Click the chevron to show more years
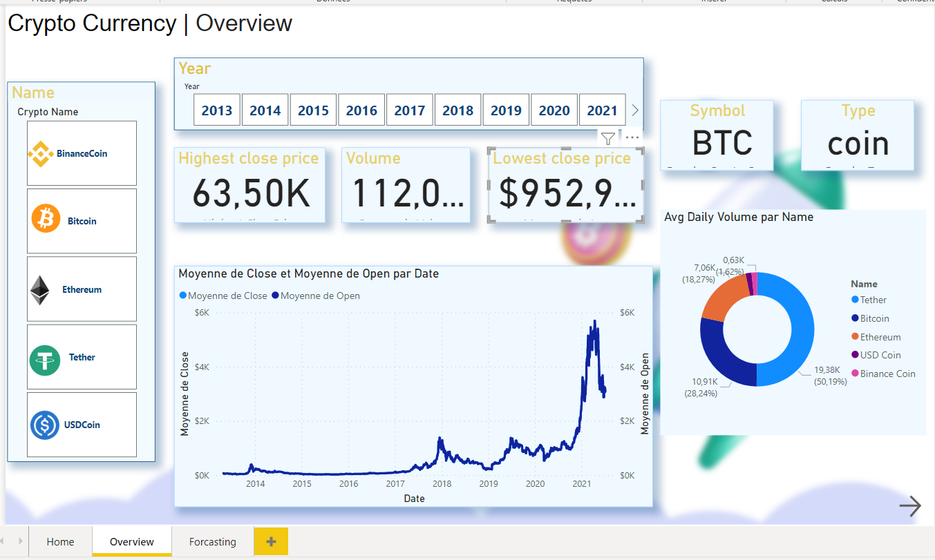 pos(634,109)
